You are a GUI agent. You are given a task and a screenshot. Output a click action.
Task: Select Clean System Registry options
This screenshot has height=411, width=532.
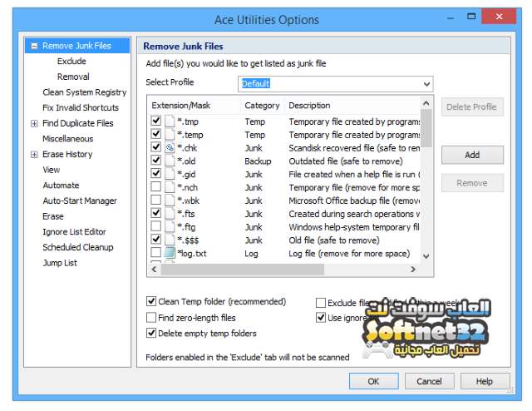85,92
